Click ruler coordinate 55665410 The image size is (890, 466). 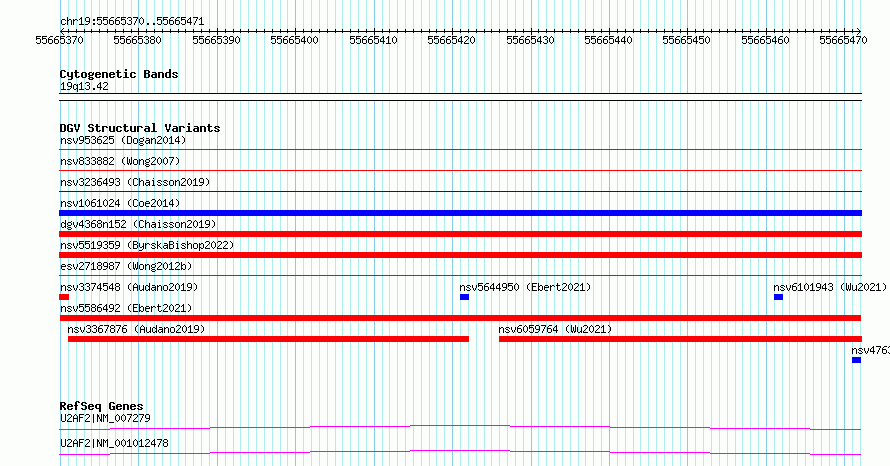(x=373, y=40)
